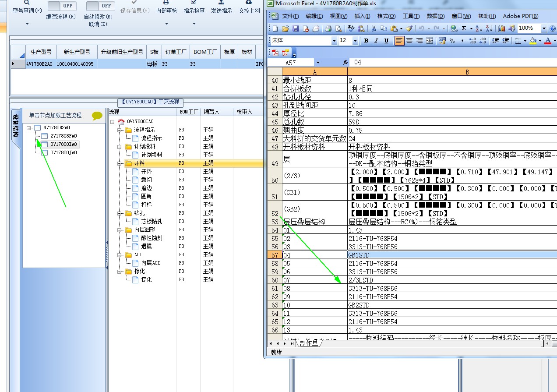Click Excel's Print Preview icon
This screenshot has height=392, width=557.
tap(338, 28)
